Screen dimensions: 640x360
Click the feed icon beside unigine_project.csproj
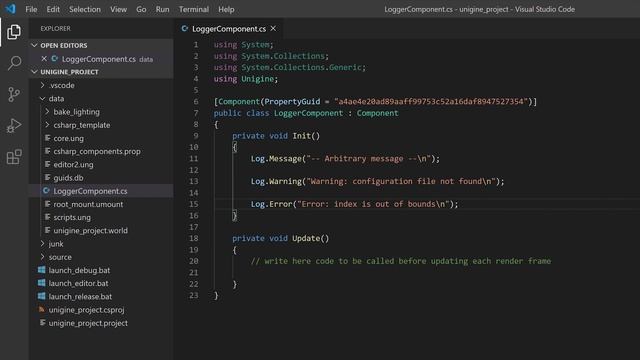(x=42, y=309)
